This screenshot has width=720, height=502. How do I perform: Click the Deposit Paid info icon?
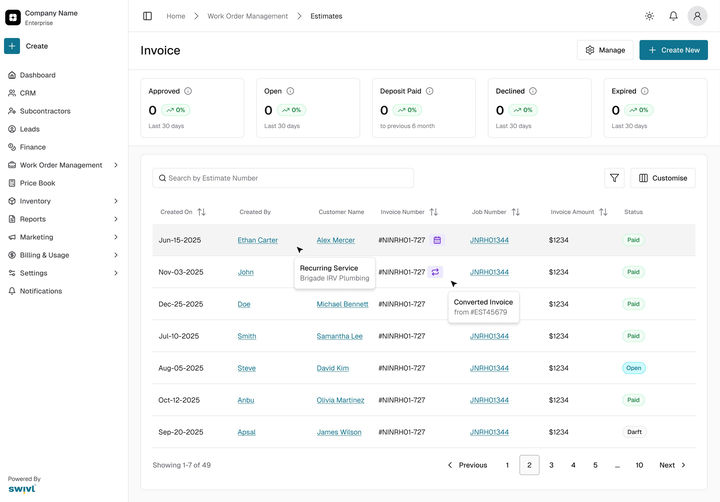point(429,91)
